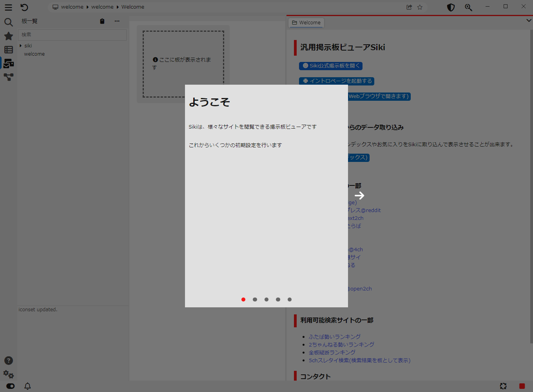Open the favorites star in the left sidebar
Image resolution: width=533 pixels, height=392 pixels.
(8, 36)
